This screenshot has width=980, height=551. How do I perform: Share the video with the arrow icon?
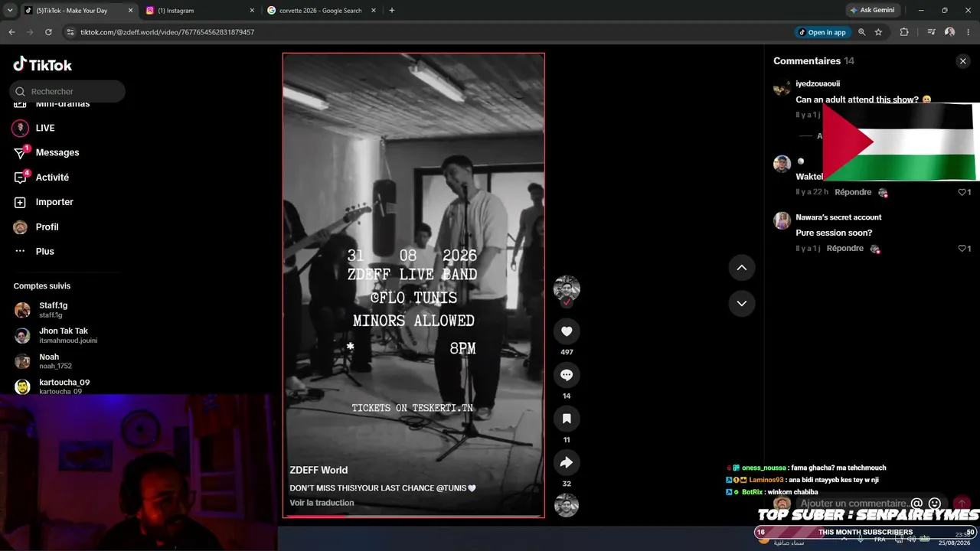pos(567,462)
